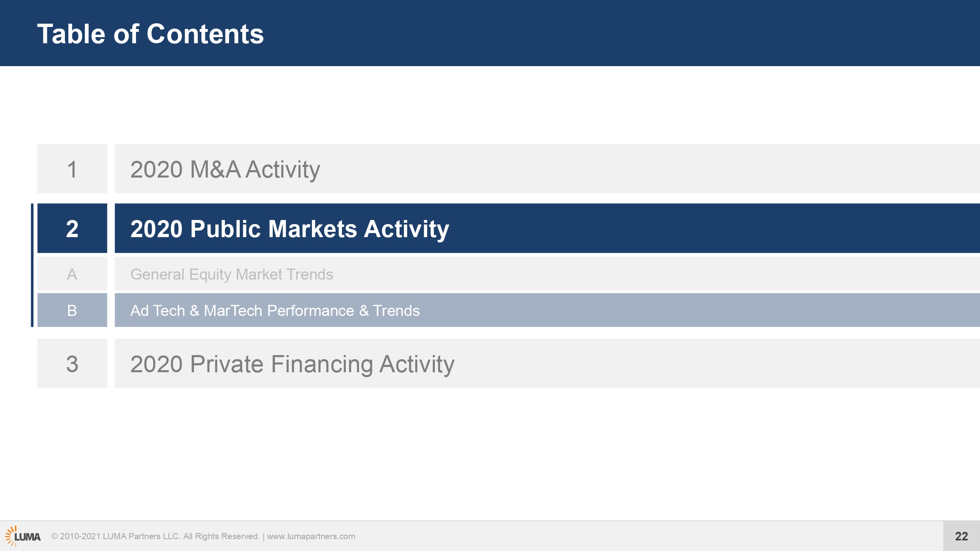Screen dimensions: 980x551
Task: Click the page number 22 box
Action: [961, 536]
